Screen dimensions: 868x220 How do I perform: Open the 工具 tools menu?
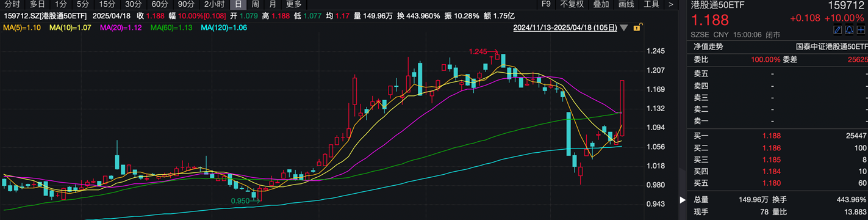pyautogui.click(x=651, y=4)
